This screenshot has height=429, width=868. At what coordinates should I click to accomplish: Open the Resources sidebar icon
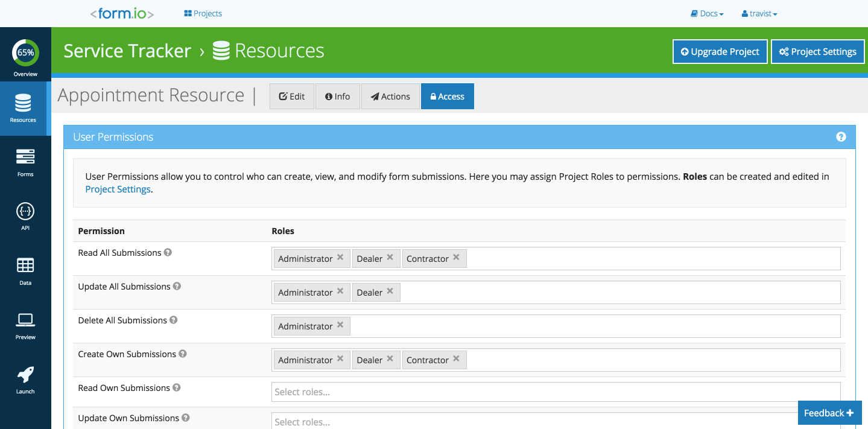point(24,104)
